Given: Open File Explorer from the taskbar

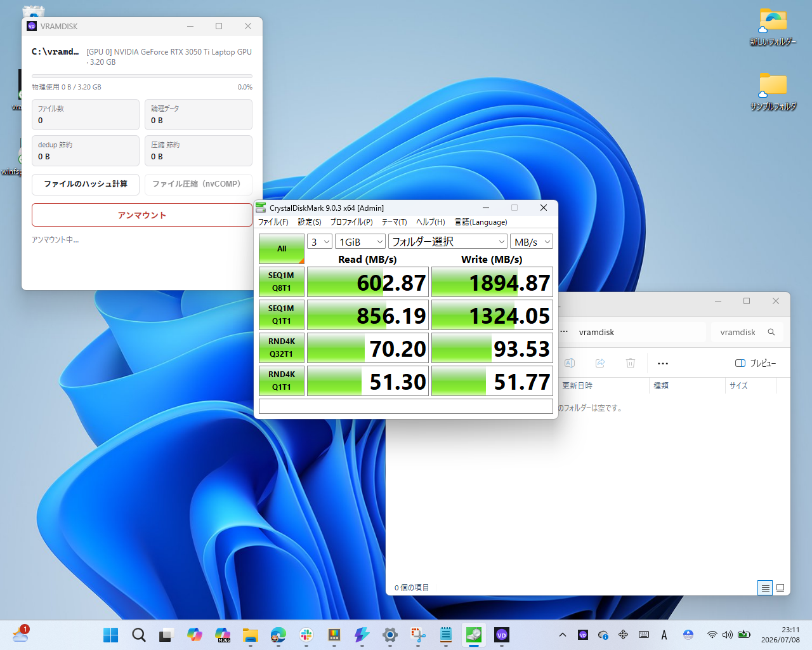Looking at the screenshot, I should coord(251,635).
